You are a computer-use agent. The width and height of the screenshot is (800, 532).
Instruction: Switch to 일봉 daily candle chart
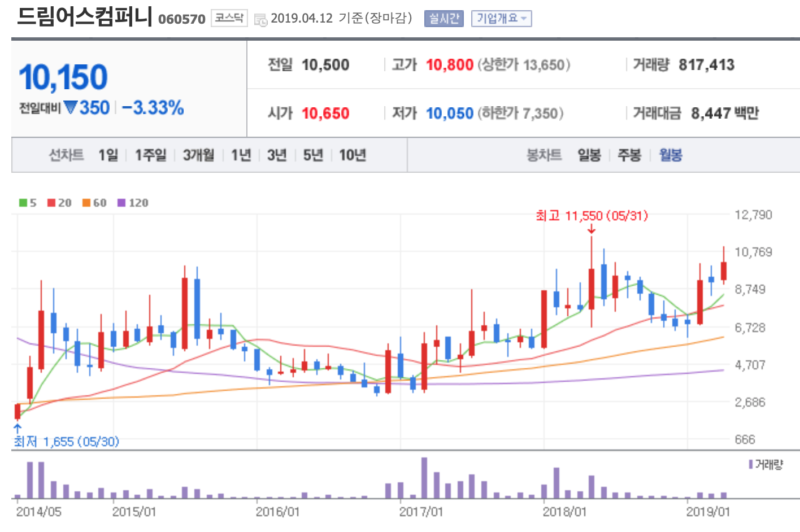(589, 155)
